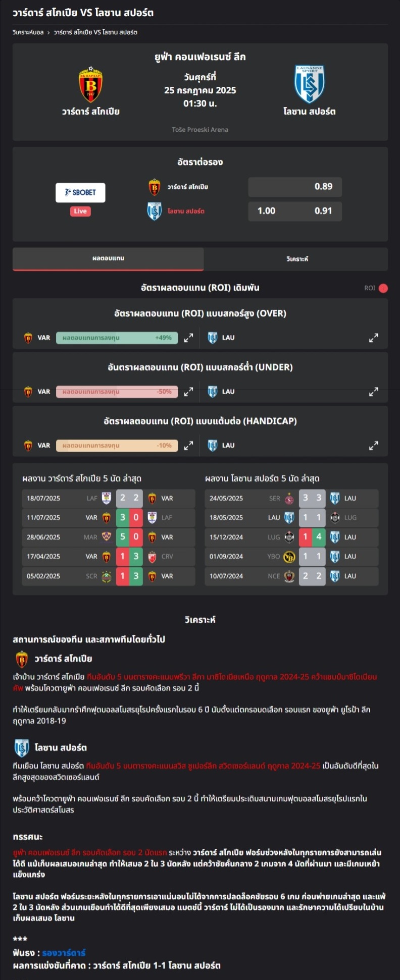Click VAR over ROI +49% bar

tap(117, 338)
